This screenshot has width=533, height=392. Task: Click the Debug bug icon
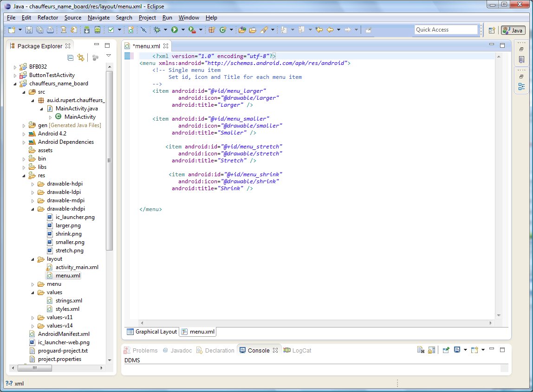click(x=157, y=30)
